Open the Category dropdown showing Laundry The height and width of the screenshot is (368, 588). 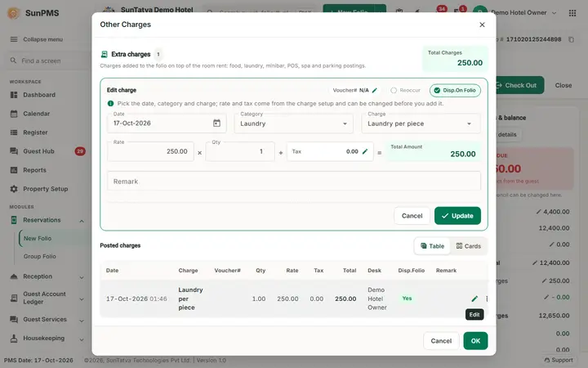tap(294, 123)
